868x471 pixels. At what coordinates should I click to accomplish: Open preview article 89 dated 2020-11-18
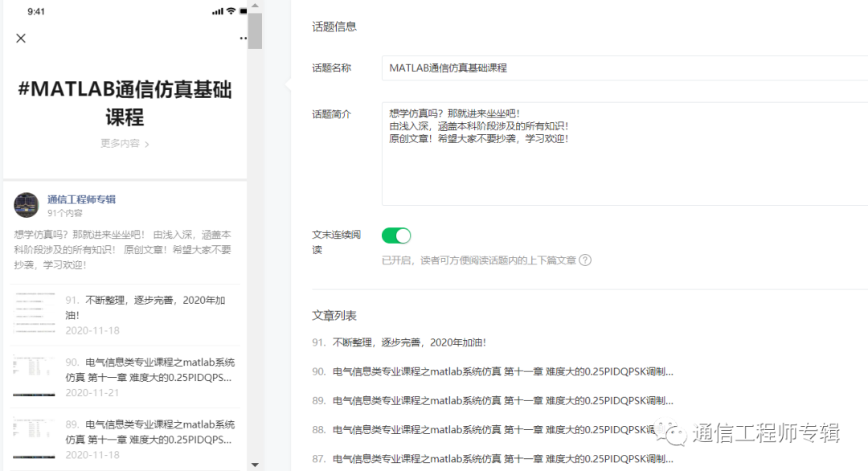[125, 439]
